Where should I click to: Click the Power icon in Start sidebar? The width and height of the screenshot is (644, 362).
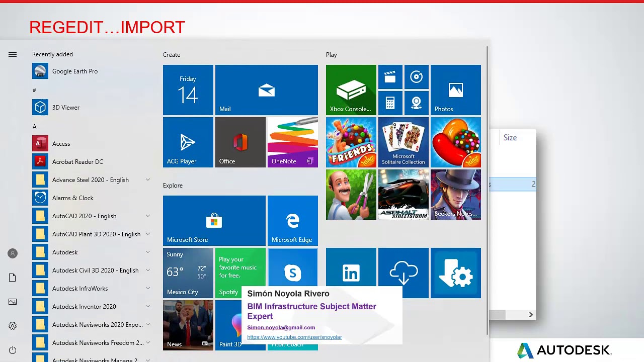[x=13, y=350]
